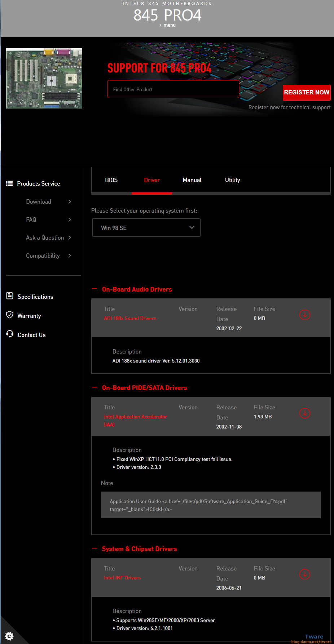Select the Driver tab
This screenshot has height=644, width=334.
click(152, 180)
